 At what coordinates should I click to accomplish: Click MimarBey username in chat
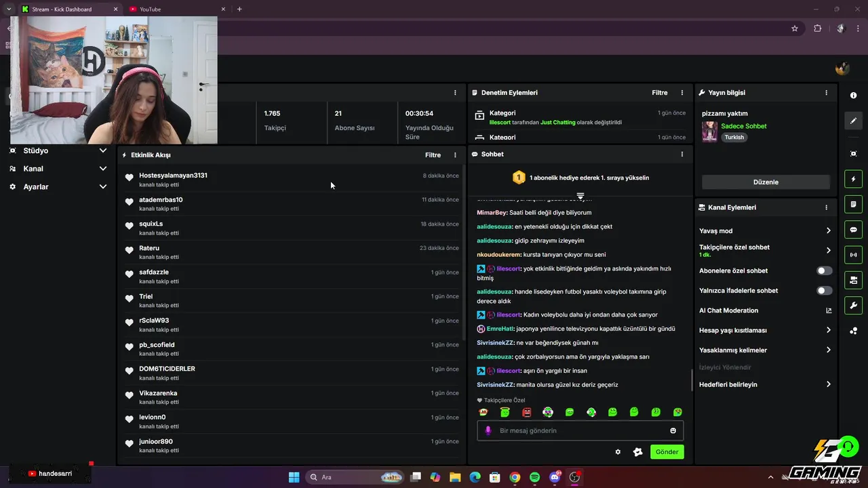[492, 213]
